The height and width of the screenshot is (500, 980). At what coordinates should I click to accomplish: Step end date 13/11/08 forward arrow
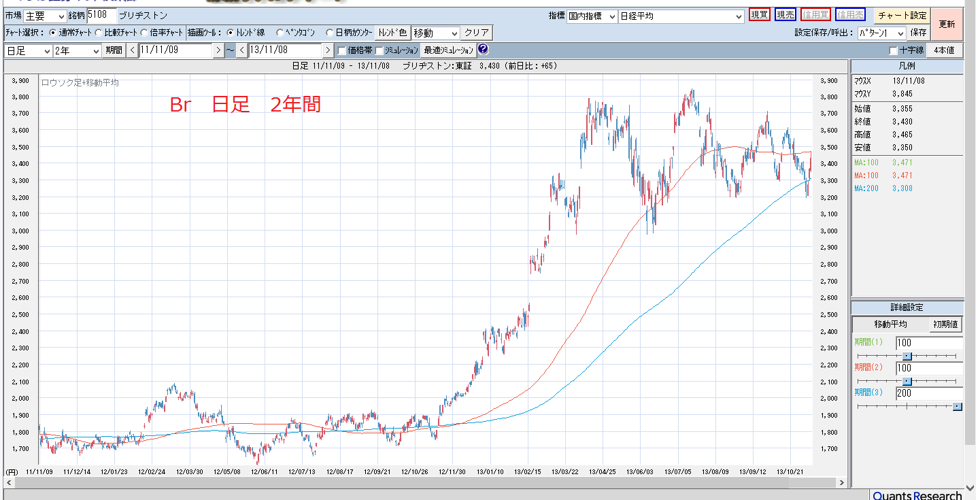(328, 50)
